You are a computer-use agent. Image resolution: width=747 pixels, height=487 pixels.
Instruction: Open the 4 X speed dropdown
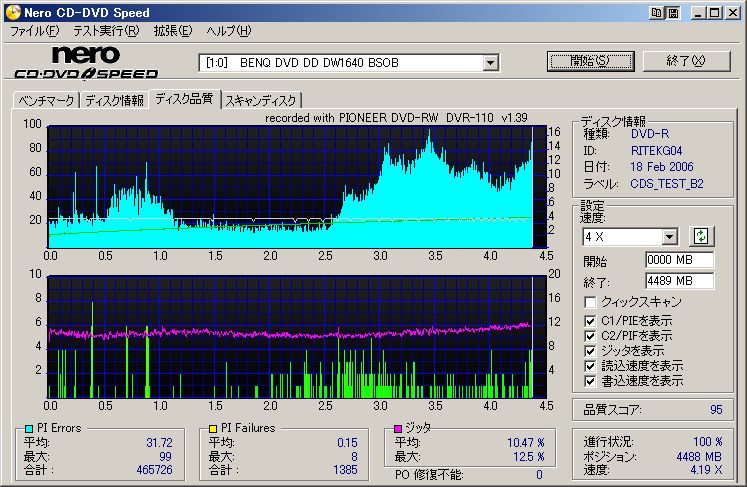coord(669,237)
